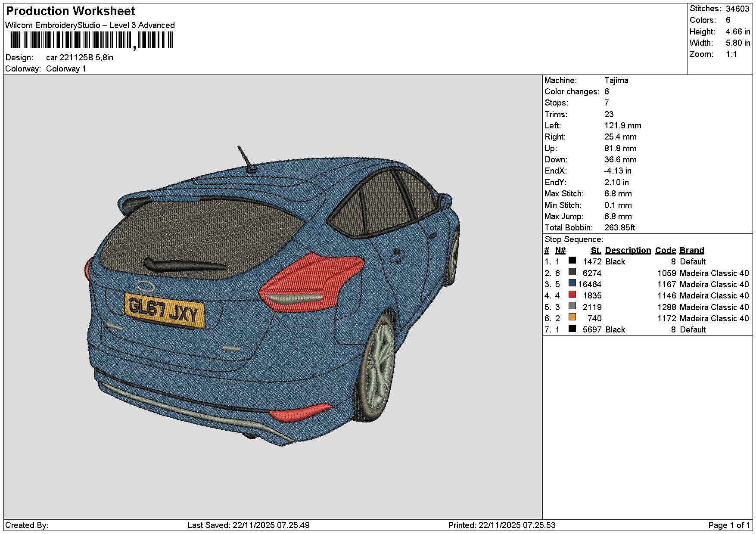This screenshot has width=756, height=534.
Task: Click the gray swatch, code 1288
Action: [572, 306]
